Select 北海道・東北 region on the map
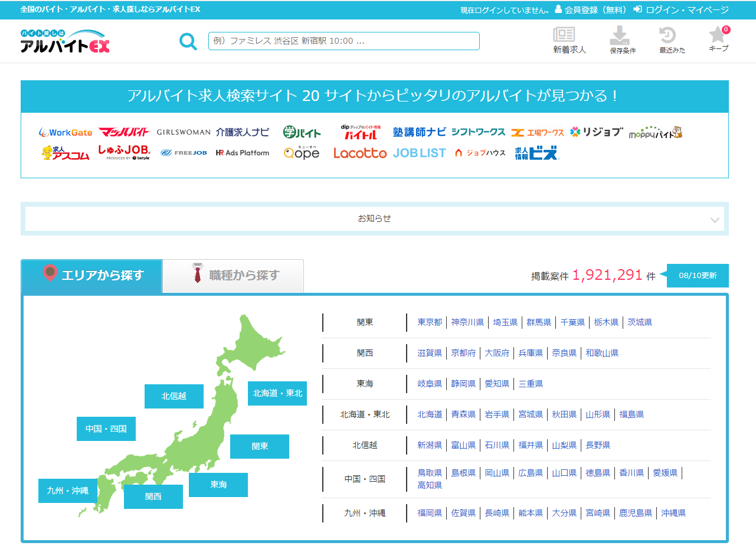The width and height of the screenshot is (756, 549). click(x=277, y=393)
